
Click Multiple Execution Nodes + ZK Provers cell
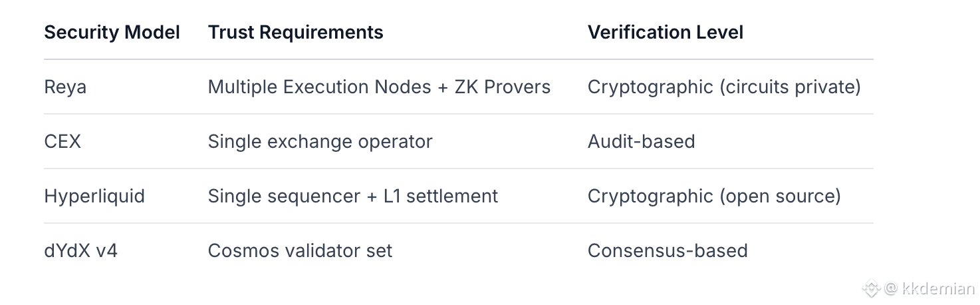(x=379, y=87)
